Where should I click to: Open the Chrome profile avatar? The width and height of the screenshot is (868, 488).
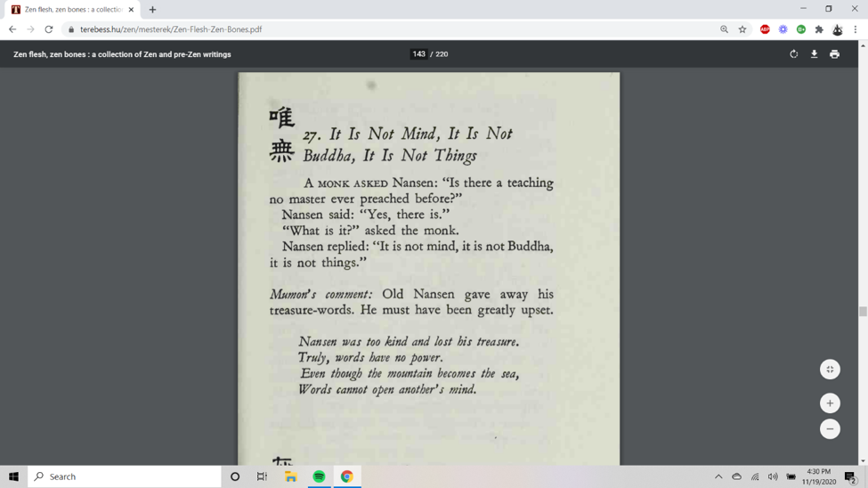838,30
